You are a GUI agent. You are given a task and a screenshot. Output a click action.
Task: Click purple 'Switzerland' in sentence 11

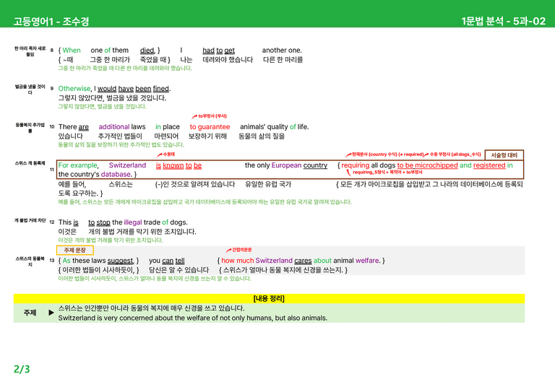click(127, 165)
